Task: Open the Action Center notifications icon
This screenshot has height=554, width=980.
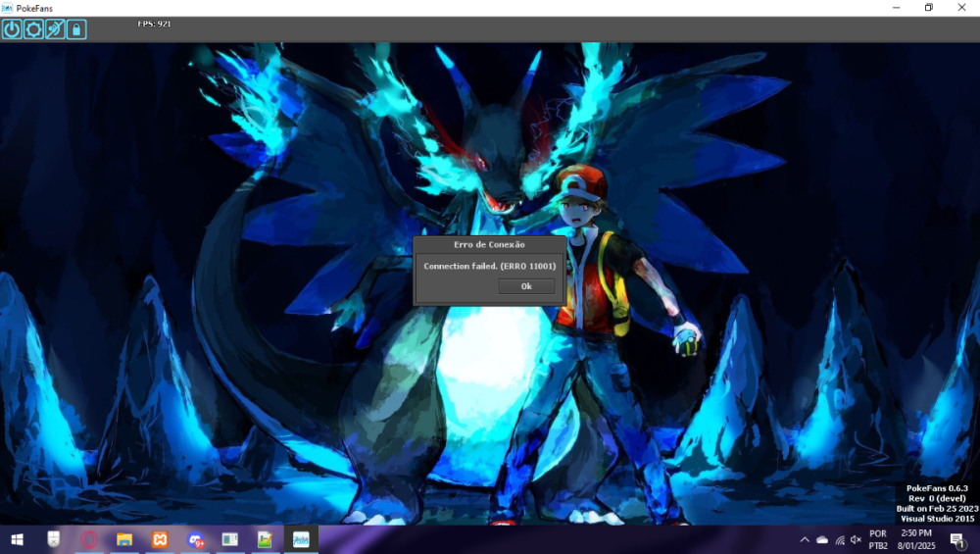Action: click(x=956, y=539)
